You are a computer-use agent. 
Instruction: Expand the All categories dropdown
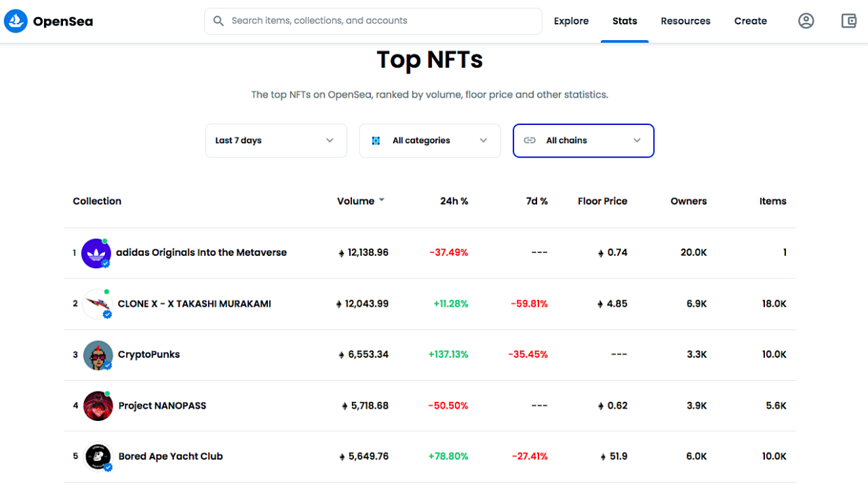[429, 141]
